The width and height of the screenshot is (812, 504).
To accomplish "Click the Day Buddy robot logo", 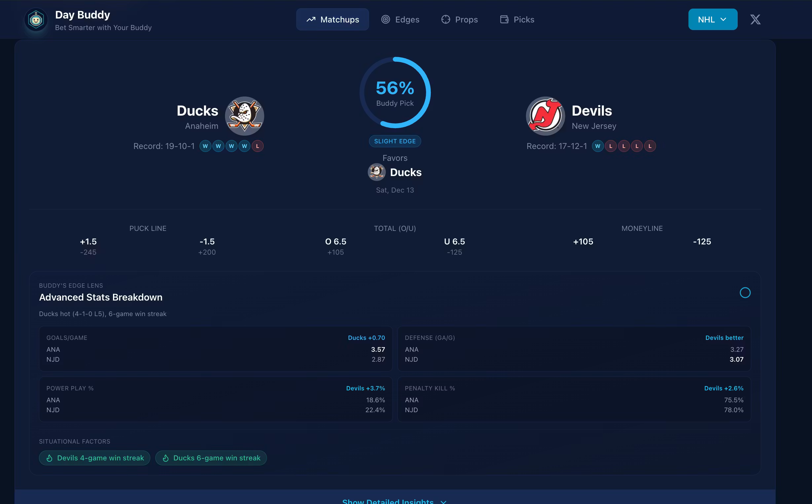I will tap(36, 20).
